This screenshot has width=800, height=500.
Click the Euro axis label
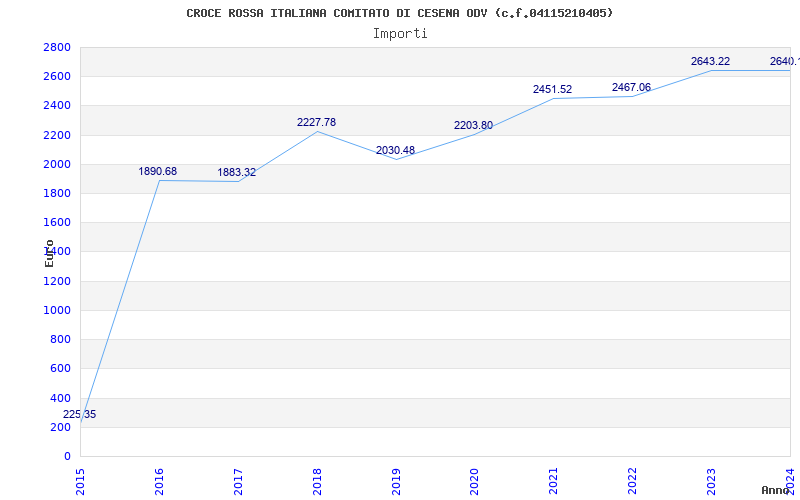pos(49,254)
